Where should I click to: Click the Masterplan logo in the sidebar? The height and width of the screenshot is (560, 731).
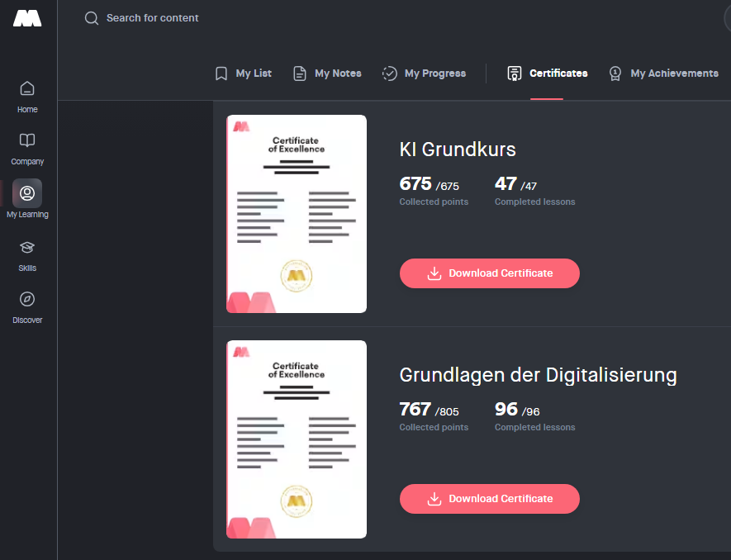[x=27, y=18]
